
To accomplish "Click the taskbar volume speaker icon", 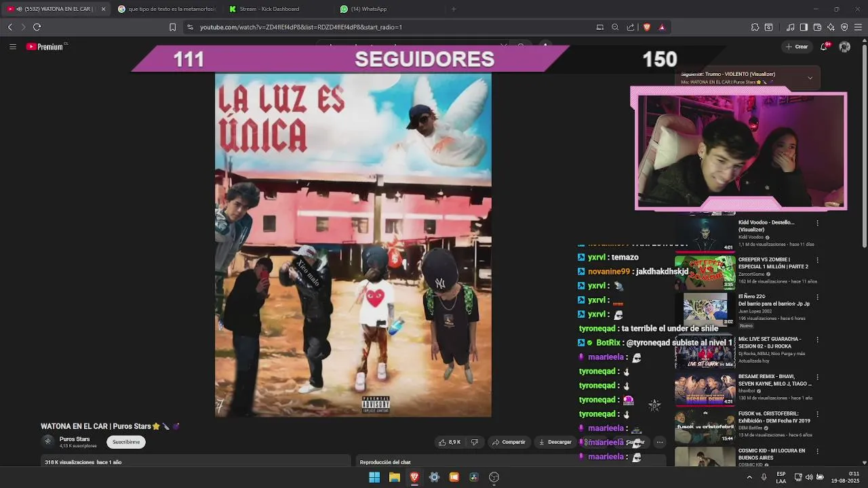I will coord(808,477).
